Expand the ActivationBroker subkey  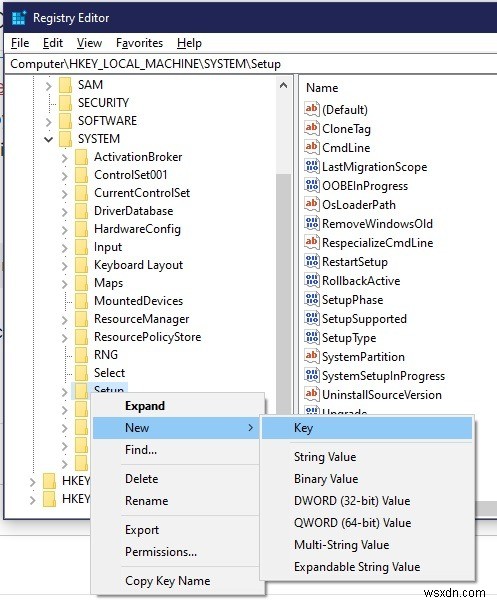pyautogui.click(x=65, y=158)
